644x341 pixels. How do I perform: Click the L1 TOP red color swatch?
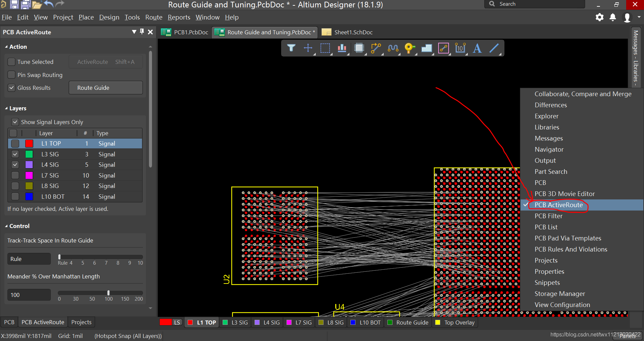point(29,144)
